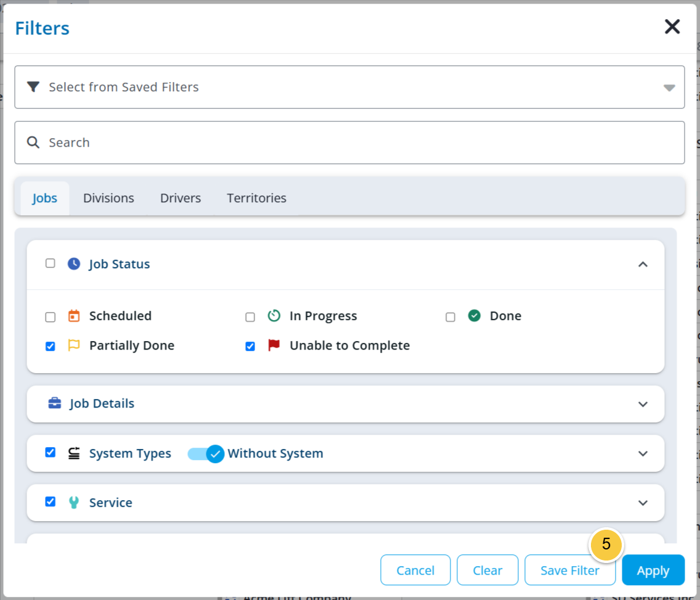
Task: Uncheck the Partially Done checkbox
Action: [x=51, y=346]
